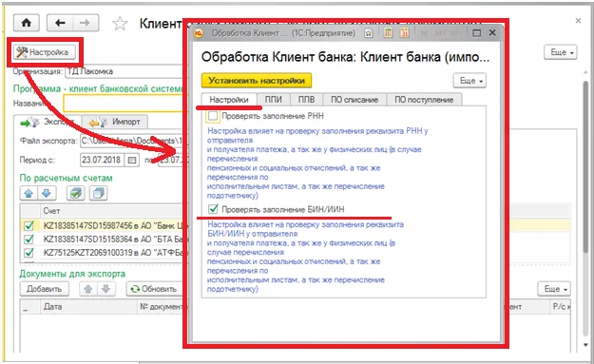Add form to favorites with star icon
This screenshot has width=594, height=364.
[120, 24]
